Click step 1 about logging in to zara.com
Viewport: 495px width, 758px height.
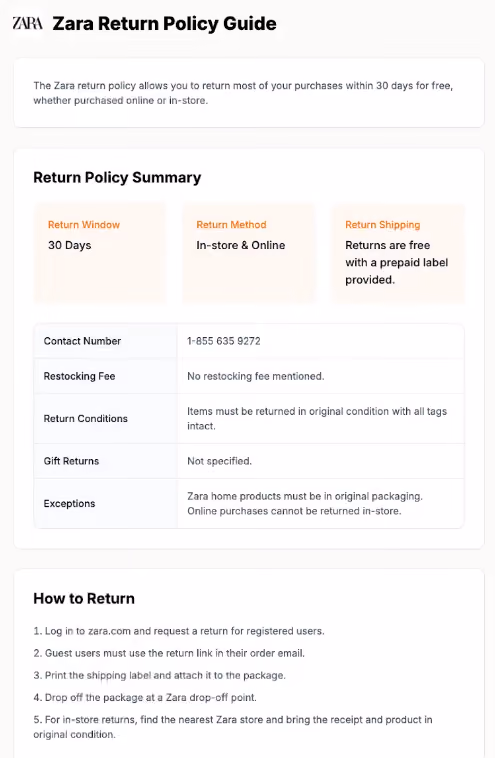click(179, 631)
